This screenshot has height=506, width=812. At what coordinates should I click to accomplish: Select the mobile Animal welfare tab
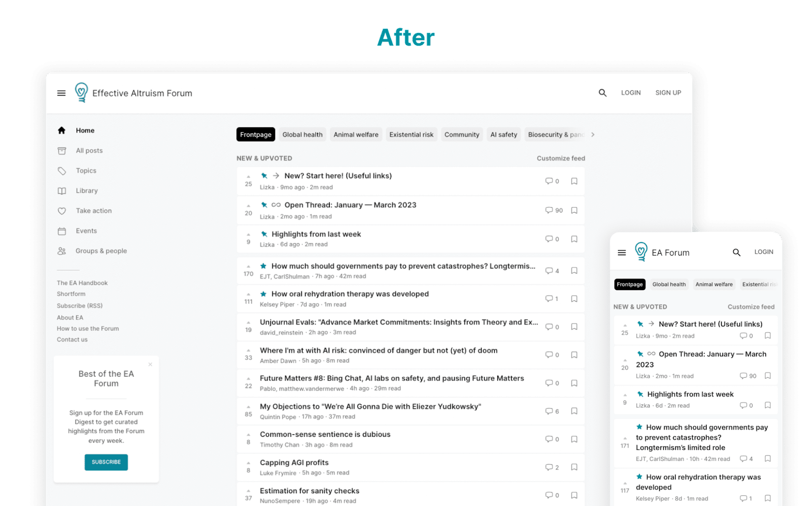714,284
